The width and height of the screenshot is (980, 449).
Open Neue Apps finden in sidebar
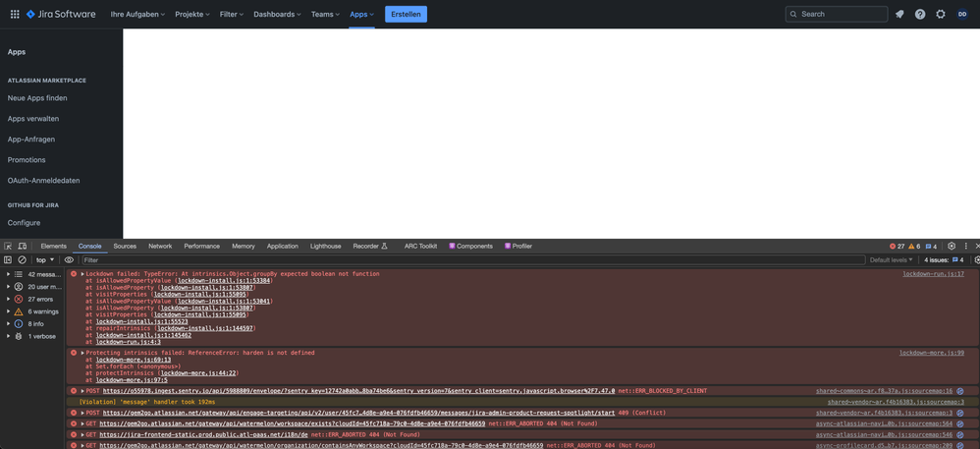click(37, 98)
